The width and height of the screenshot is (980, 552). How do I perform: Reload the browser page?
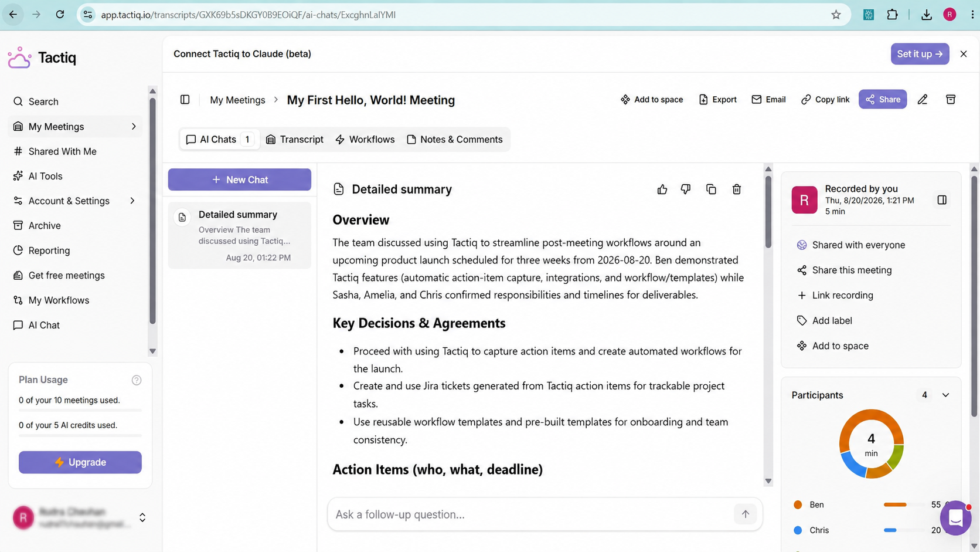point(60,15)
